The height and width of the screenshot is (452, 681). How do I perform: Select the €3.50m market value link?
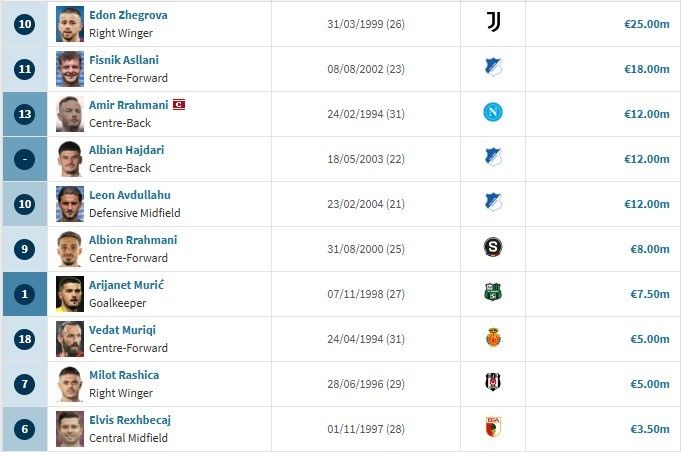click(x=647, y=429)
